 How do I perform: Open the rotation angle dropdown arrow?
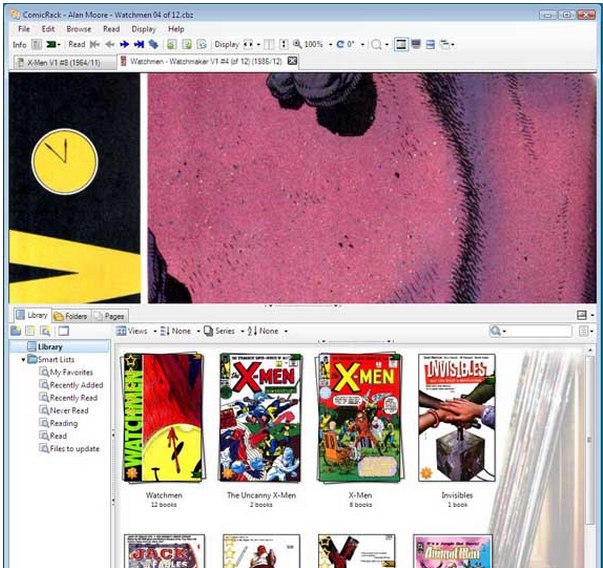[362, 45]
